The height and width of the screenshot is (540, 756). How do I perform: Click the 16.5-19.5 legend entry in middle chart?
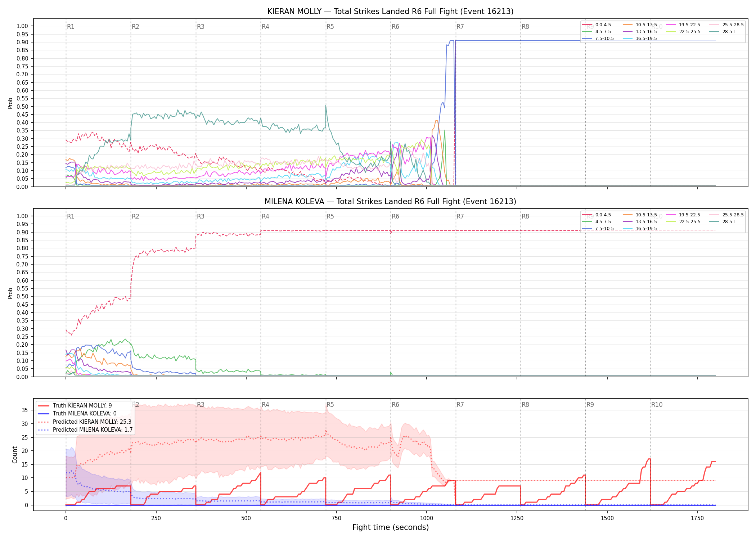point(640,229)
